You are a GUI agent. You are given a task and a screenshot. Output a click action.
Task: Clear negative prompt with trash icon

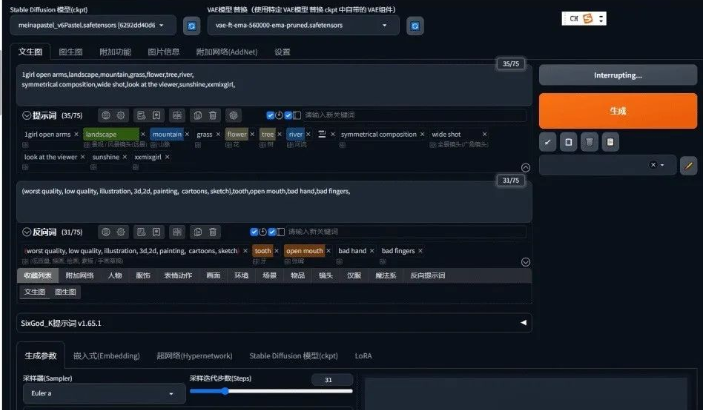click(x=213, y=232)
